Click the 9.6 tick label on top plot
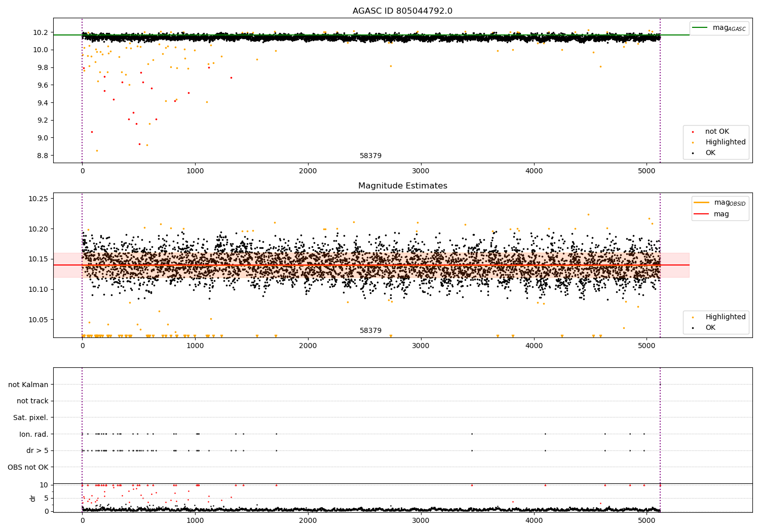This screenshot has height=532, width=760. [42, 85]
